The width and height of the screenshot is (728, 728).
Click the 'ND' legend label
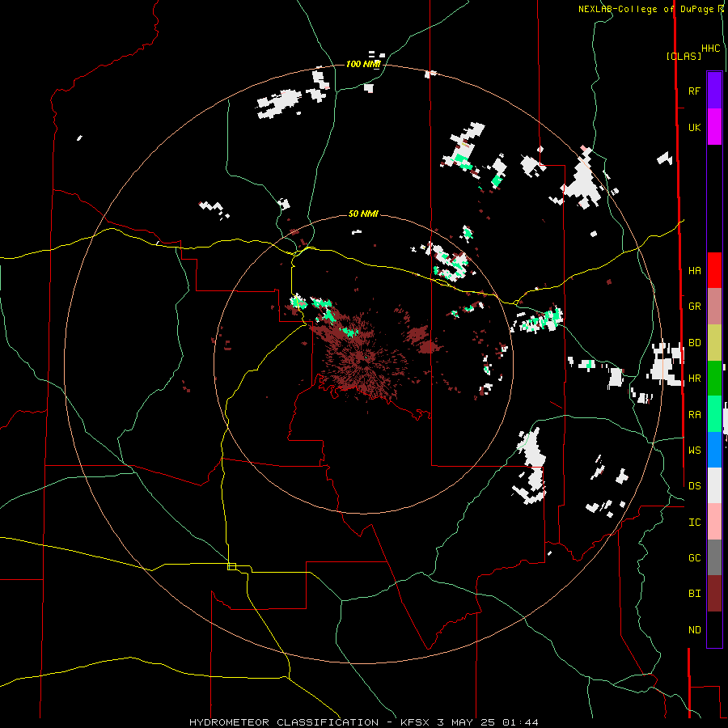point(694,630)
